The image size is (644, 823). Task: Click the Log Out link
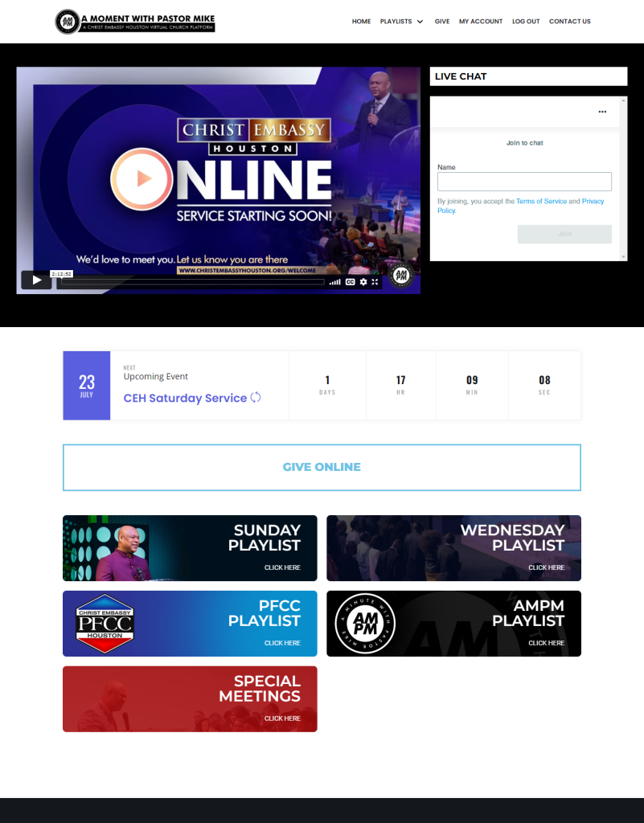(526, 22)
